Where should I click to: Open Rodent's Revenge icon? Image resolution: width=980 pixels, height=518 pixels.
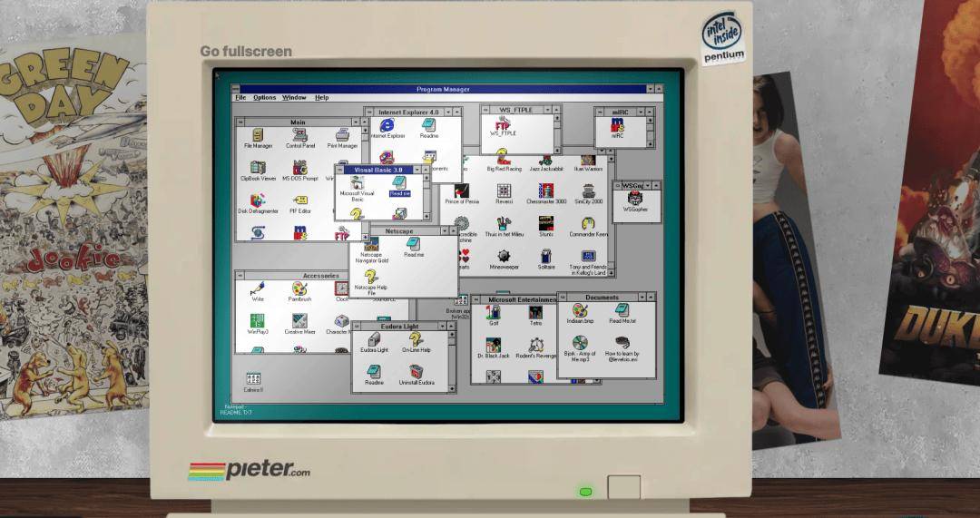(x=535, y=348)
